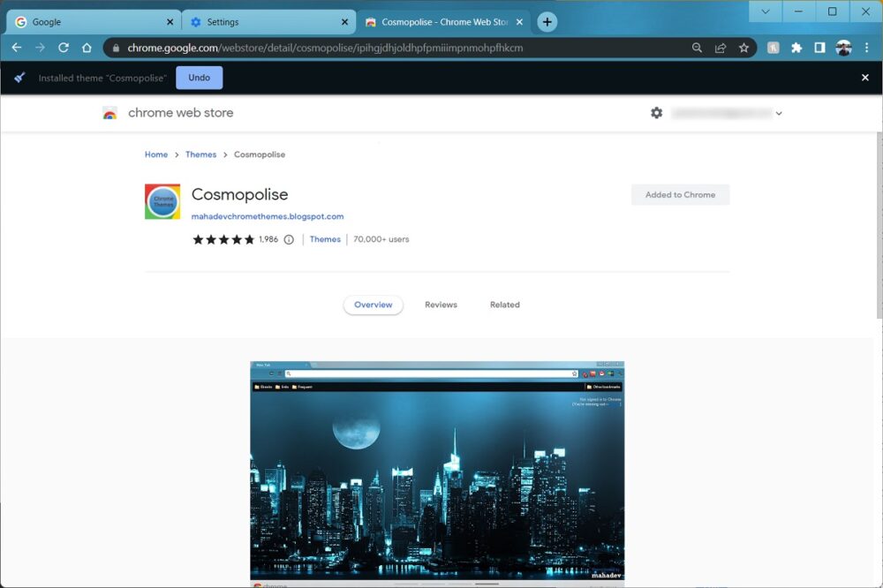This screenshot has width=883, height=588.
Task: Click the zoom magnifier icon in address bar
Action: click(x=698, y=48)
